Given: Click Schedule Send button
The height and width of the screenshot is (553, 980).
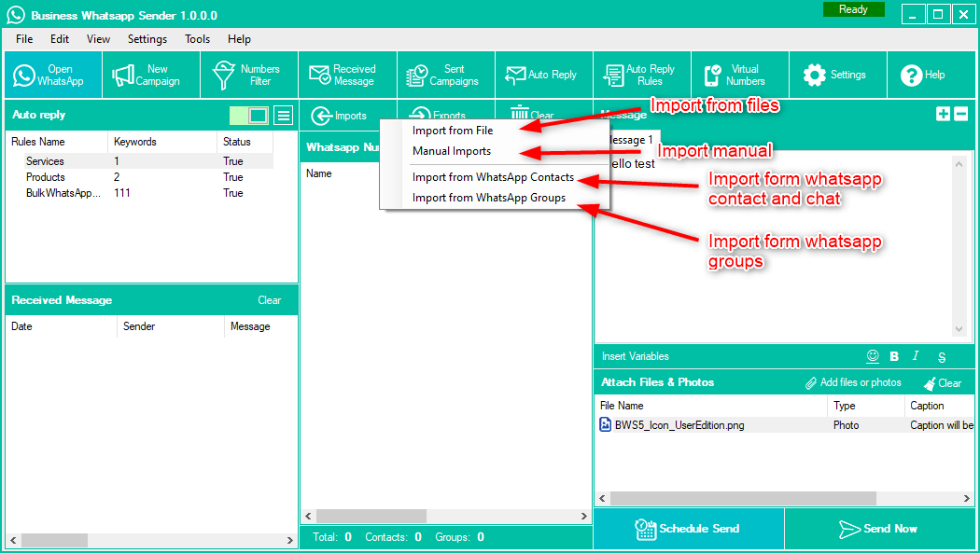Looking at the screenshot, I should tap(687, 529).
